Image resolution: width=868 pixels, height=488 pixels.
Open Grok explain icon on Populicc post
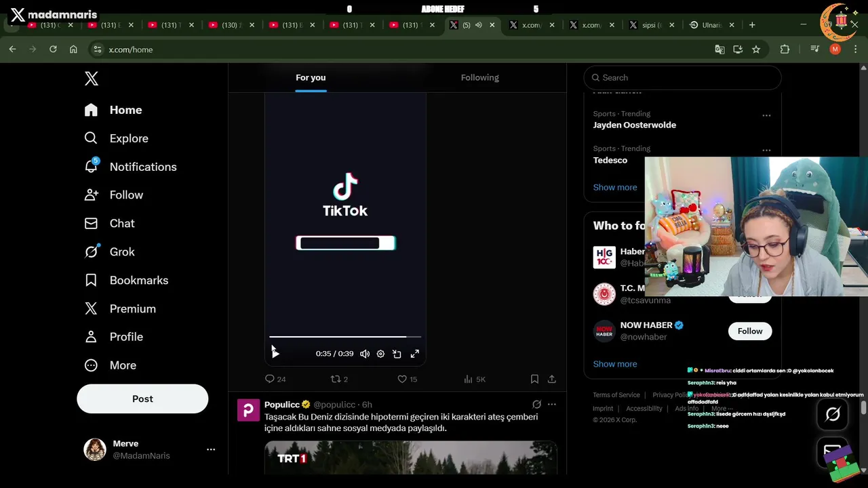(x=536, y=404)
